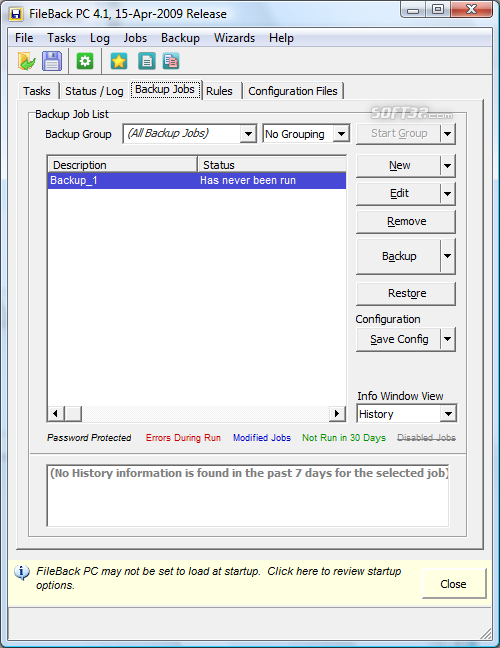The image size is (500, 648).
Task: Click the Backup button
Action: point(399,256)
